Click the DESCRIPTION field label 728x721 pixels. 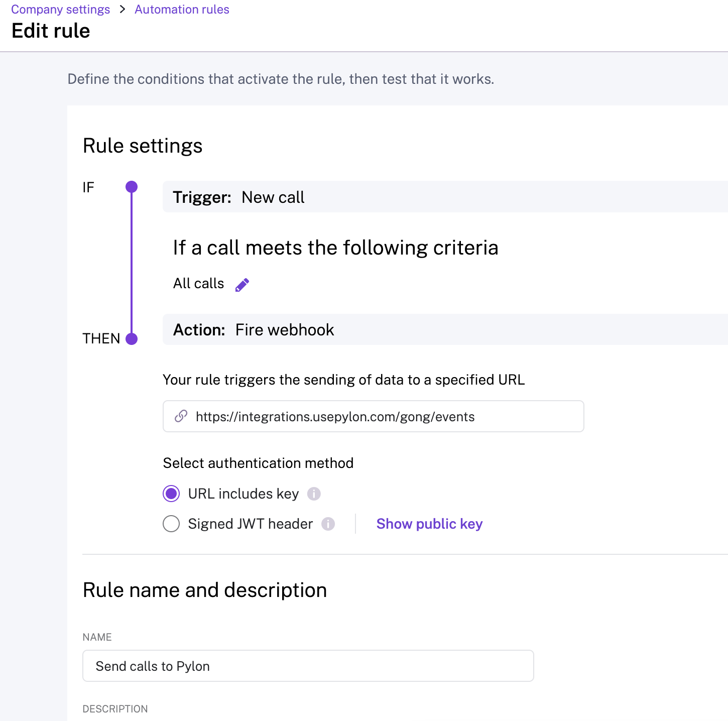point(115,709)
